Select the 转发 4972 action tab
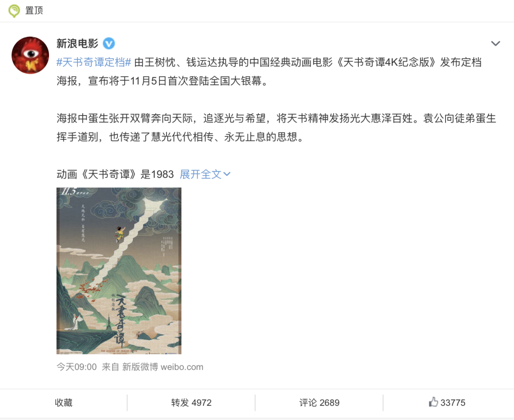The image size is (514, 420). pyautogui.click(x=191, y=402)
